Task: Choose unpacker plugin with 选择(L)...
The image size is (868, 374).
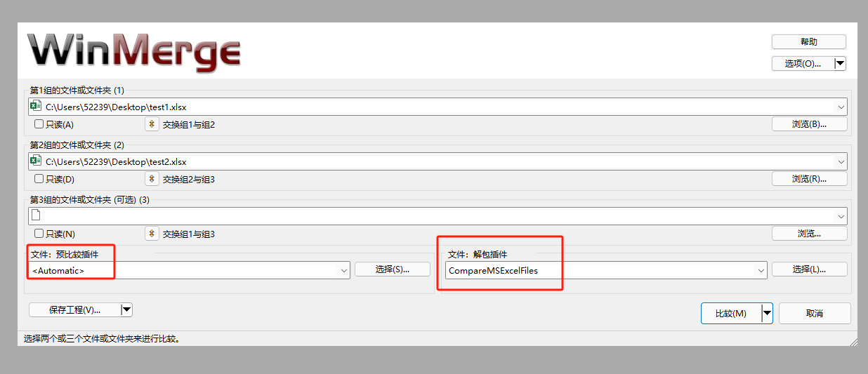Action: (809, 269)
